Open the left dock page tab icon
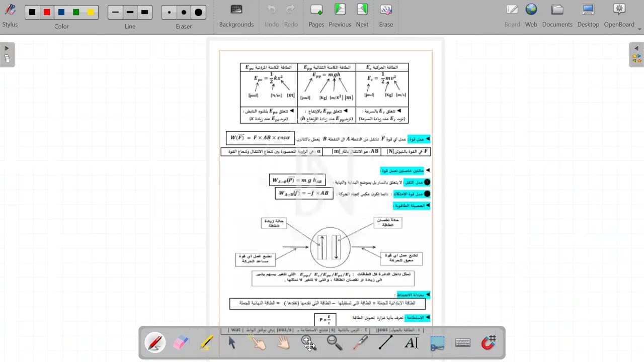The image size is (644, 362). pyautogui.click(x=7, y=59)
